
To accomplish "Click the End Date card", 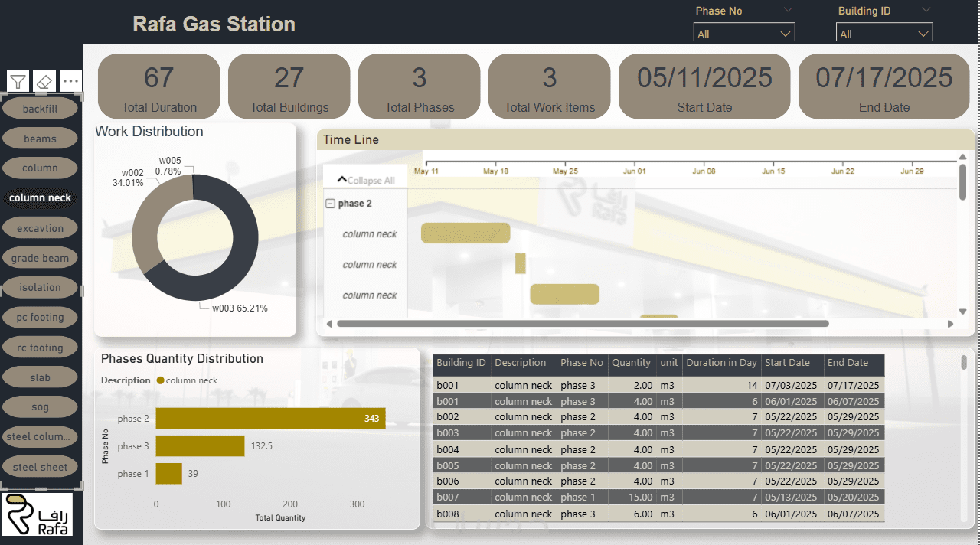I will coord(884,86).
